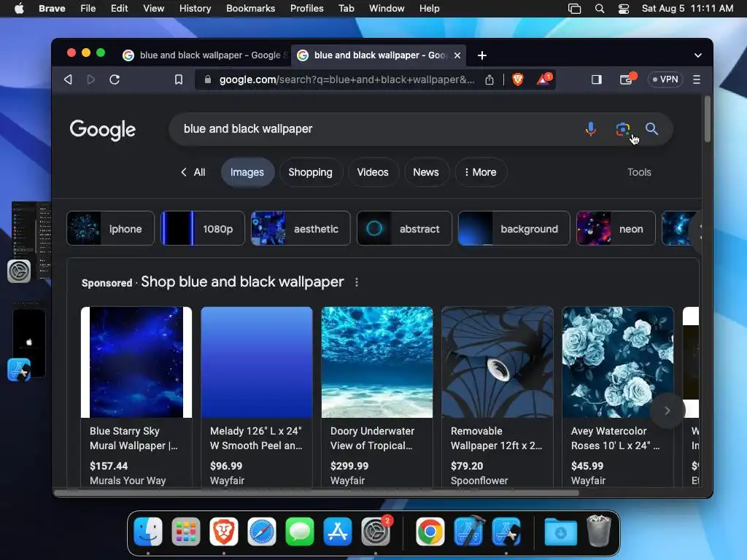Open the History menu
747x560 pixels.
click(x=196, y=9)
